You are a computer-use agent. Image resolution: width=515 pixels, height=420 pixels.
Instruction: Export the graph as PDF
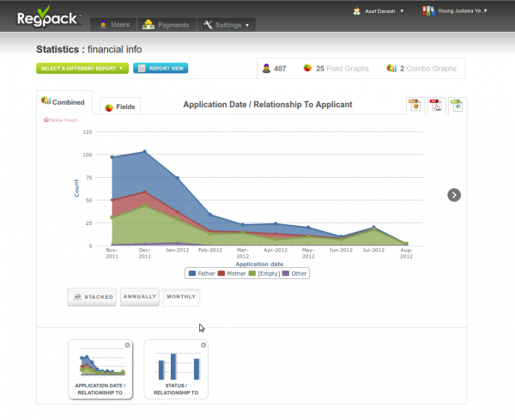436,106
